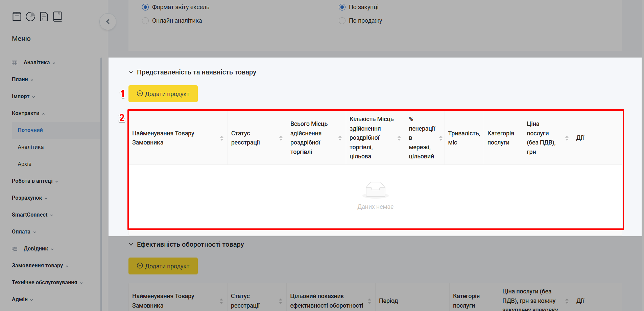Collapse the sidebar with the left-arrow button

click(108, 22)
